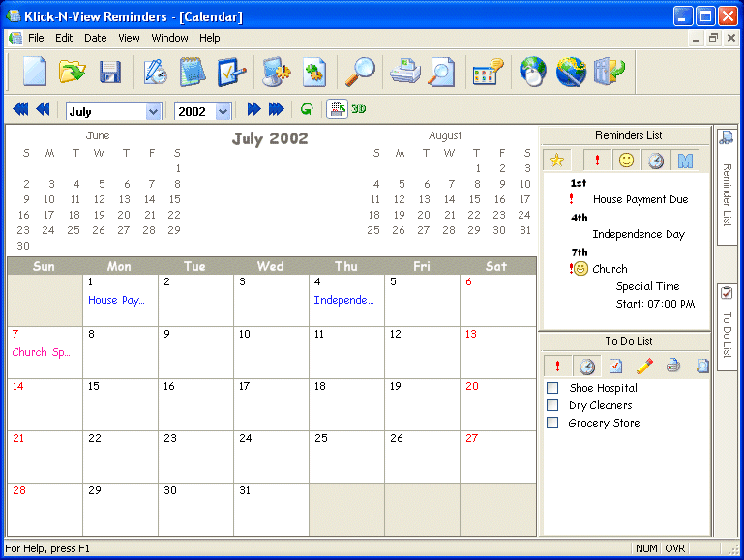
Task: Click the July 31 calendar cell
Action: click(x=271, y=510)
